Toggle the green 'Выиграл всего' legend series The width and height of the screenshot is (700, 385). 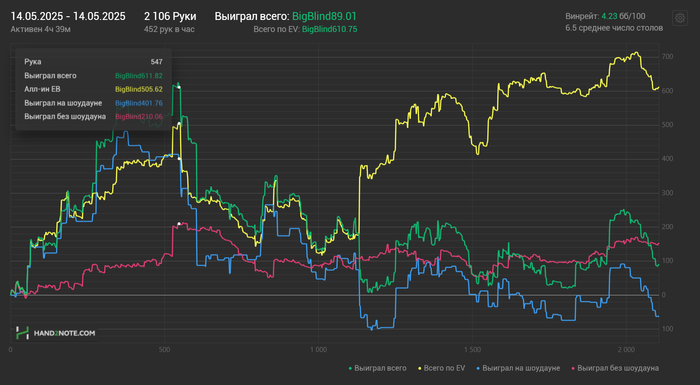coord(377,368)
